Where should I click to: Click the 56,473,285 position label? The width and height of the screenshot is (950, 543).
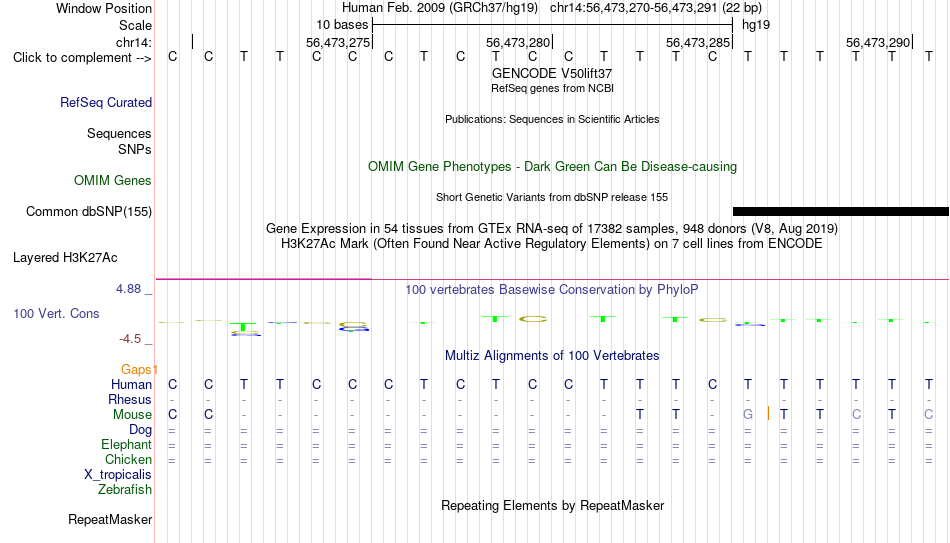(698, 42)
